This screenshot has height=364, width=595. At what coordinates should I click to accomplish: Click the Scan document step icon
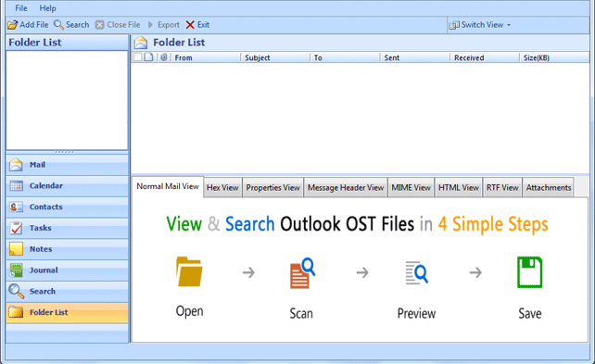[x=302, y=273]
